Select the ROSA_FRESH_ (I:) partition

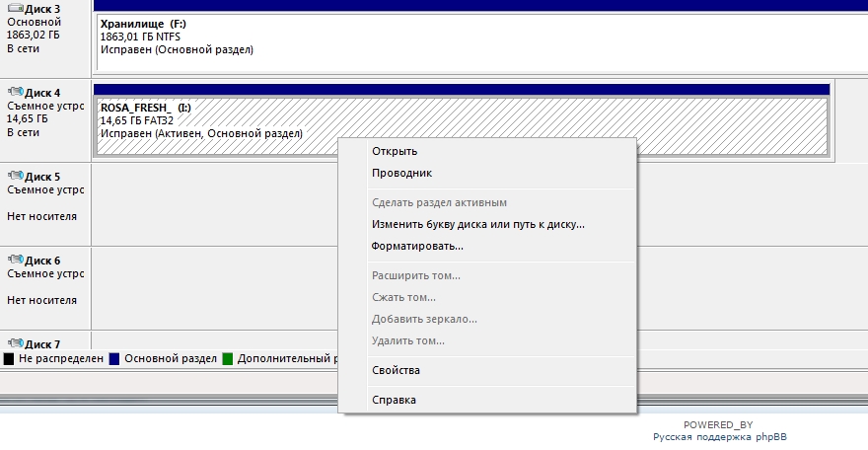pyautogui.click(x=462, y=126)
